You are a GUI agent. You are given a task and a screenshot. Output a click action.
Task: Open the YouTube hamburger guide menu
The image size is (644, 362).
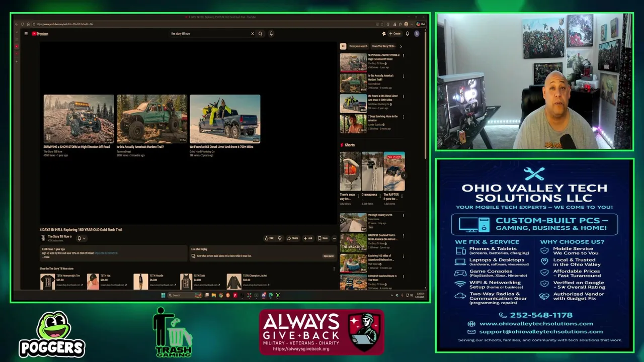(x=26, y=34)
